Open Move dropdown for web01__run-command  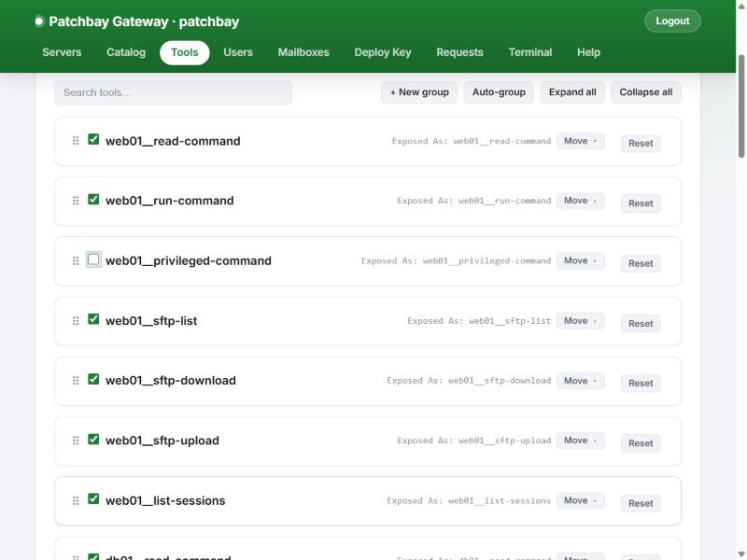coord(580,201)
